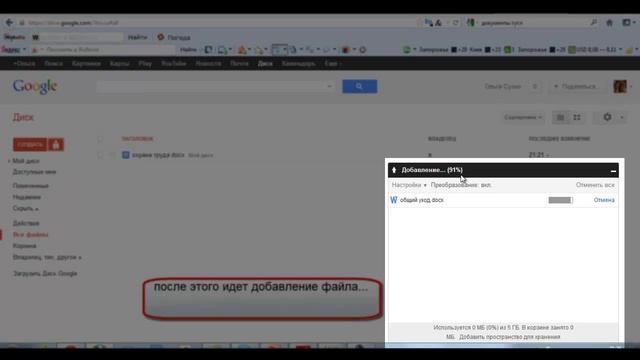Open the browser home page icon
Image resolution: width=640 pixels, height=360 pixels.
click(609, 23)
